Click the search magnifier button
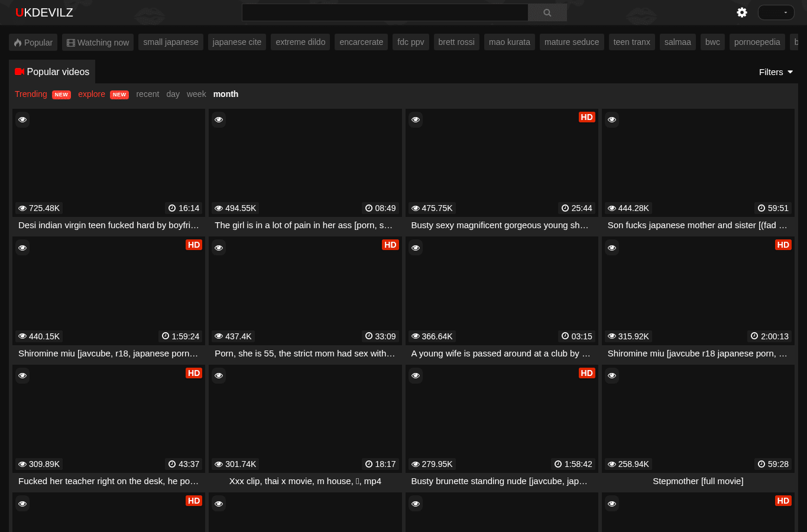Screen dimensions: 807x532 point(547,12)
